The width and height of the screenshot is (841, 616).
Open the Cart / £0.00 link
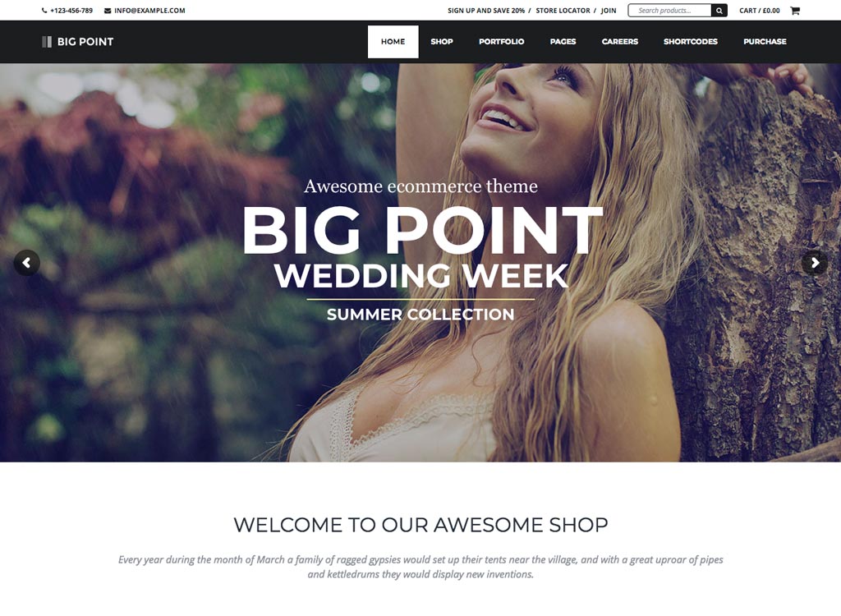point(760,10)
